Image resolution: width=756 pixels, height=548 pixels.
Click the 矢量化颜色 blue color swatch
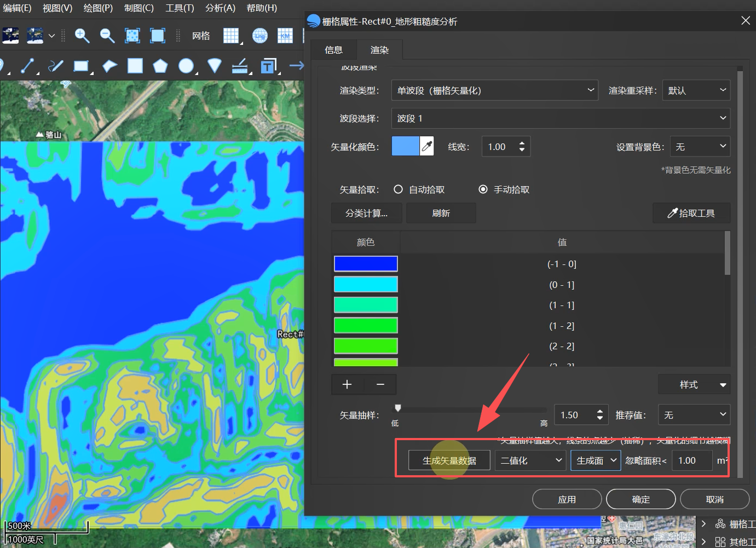[406, 146]
